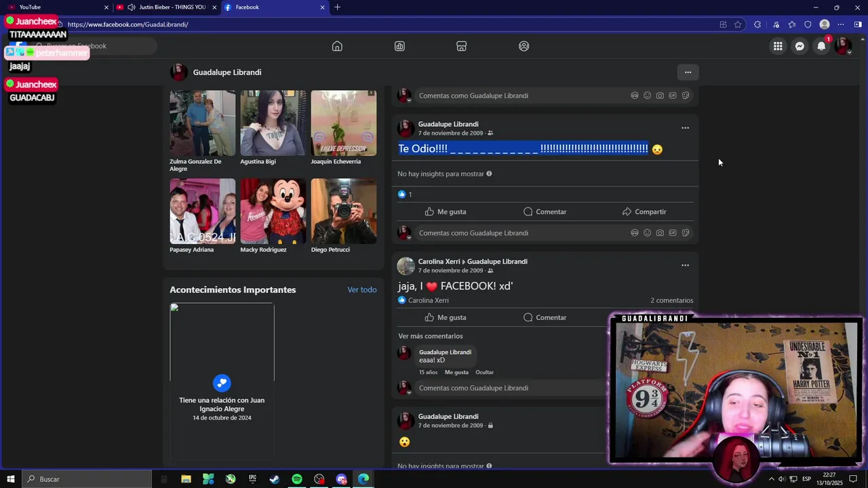This screenshot has height=488, width=868.
Task: Open the Groups icon in top nav
Action: click(x=524, y=46)
